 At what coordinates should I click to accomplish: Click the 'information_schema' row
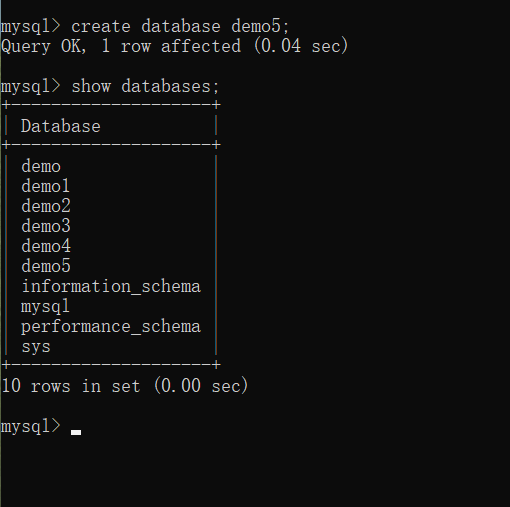point(111,287)
